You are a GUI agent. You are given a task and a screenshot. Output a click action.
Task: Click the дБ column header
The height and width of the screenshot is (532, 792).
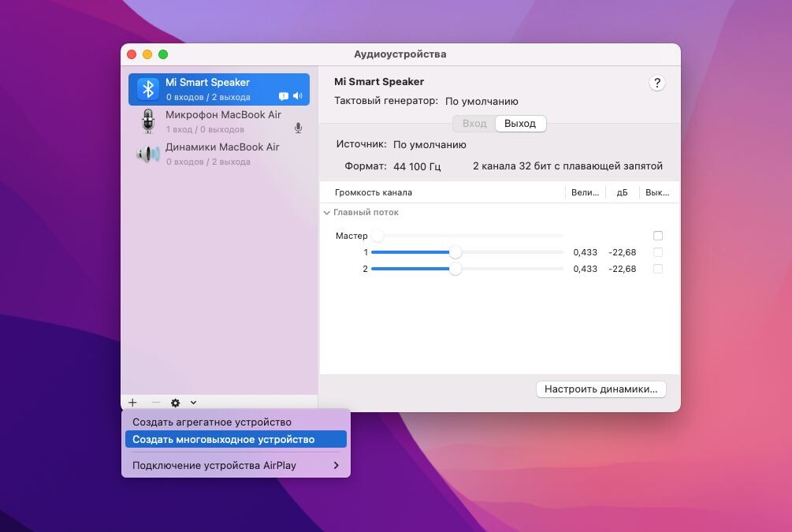[x=622, y=192]
